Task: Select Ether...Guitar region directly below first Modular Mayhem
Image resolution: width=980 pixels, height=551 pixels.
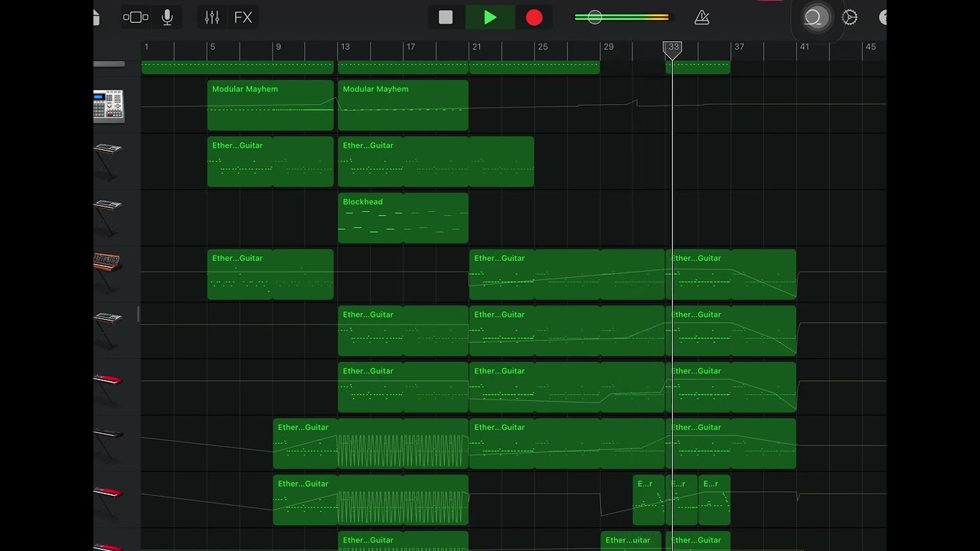Action: (270, 161)
